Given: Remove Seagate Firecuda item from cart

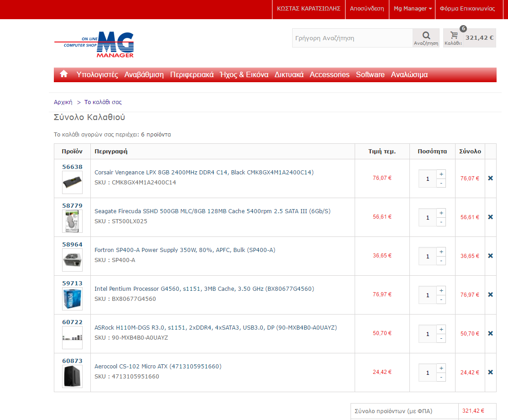Looking at the screenshot, I should (491, 217).
